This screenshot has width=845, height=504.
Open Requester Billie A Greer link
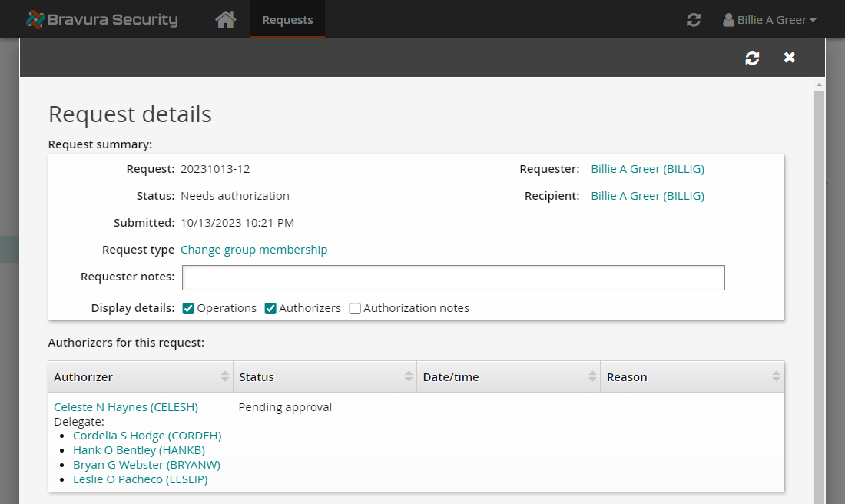coord(647,169)
